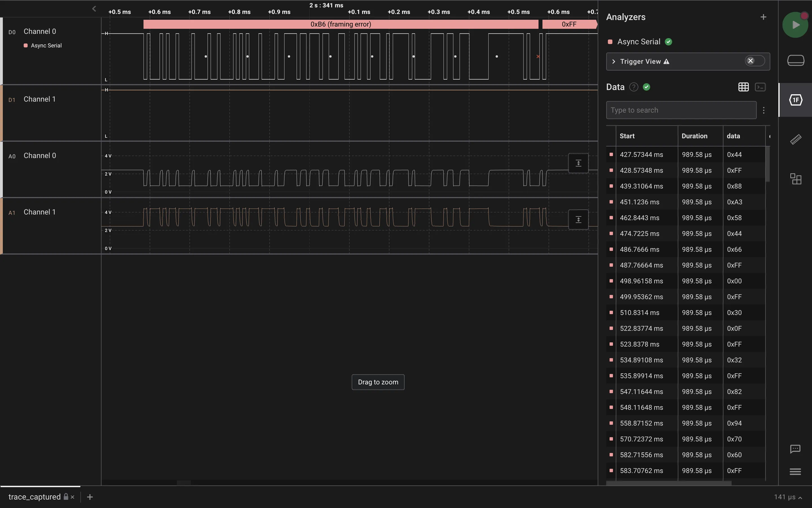Click the red framing error X marker
Image resolution: width=812 pixels, height=508 pixels.
[538, 56]
